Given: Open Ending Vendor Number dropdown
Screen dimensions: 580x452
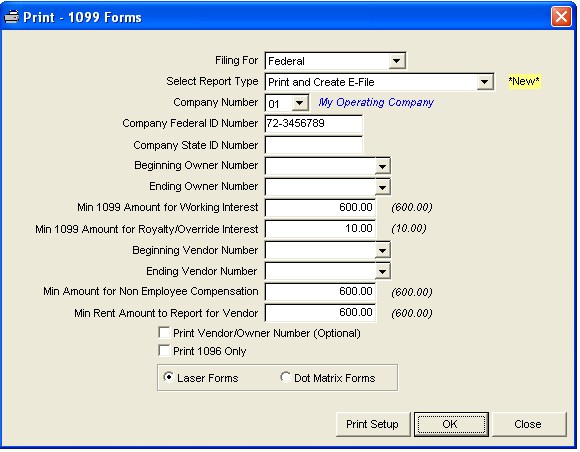Looking at the screenshot, I should coord(382,271).
